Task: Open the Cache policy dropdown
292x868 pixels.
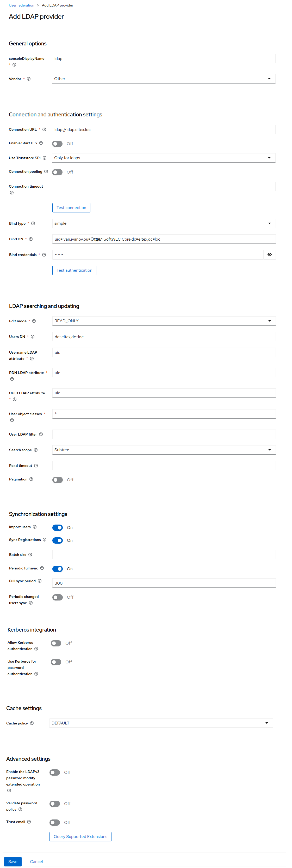Action: (161, 723)
